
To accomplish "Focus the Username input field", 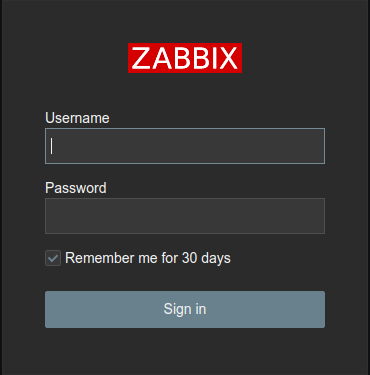I will pos(185,146).
